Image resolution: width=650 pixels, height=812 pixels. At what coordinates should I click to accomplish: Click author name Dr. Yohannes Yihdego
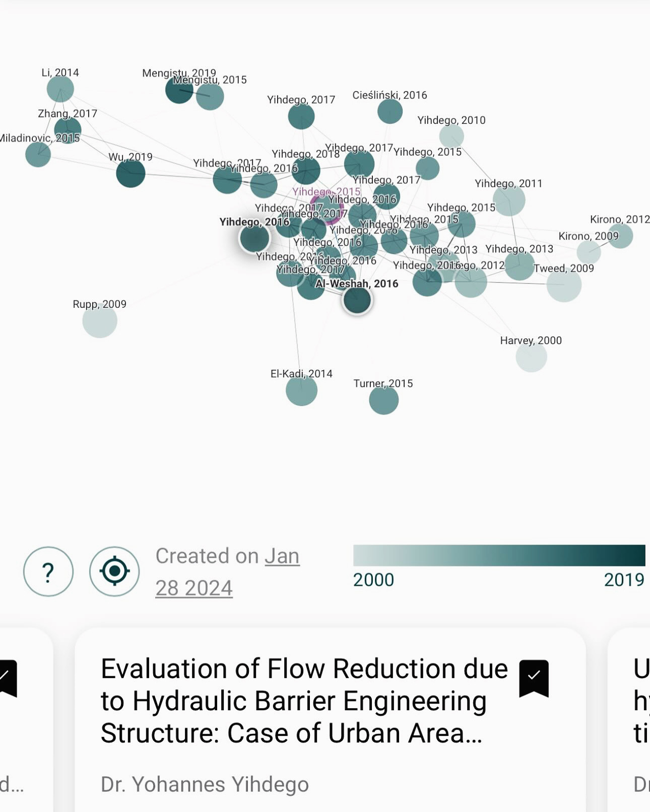(x=205, y=784)
